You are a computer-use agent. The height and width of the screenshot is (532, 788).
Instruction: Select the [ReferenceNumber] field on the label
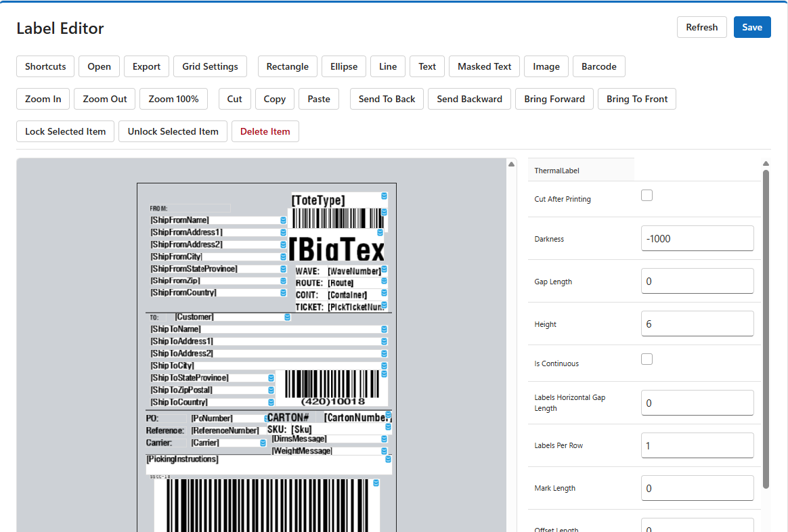[225, 430]
